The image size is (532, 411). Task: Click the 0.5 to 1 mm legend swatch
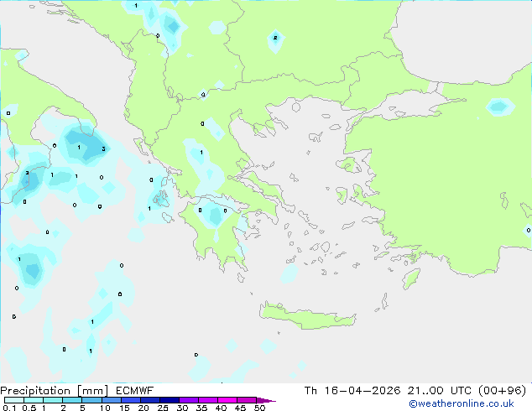point(34,400)
